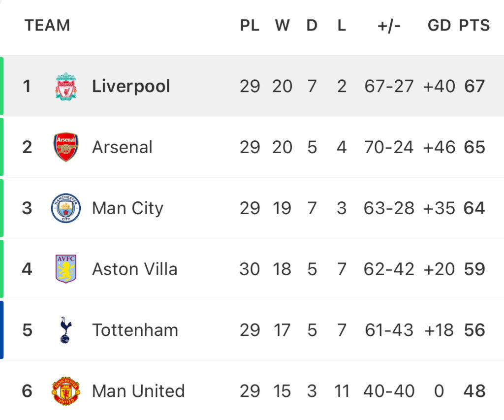Click the Arsenal club crest
This screenshot has width=504, height=420.
click(x=66, y=147)
